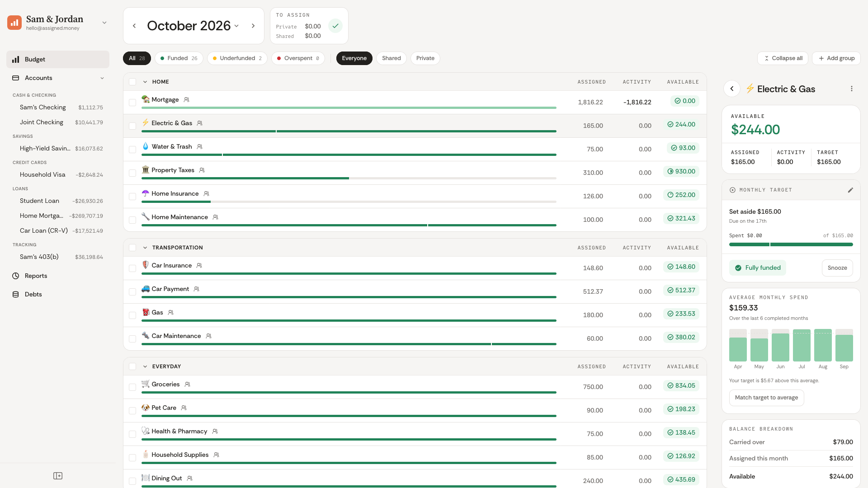This screenshot has width=868, height=488.
Task: Collapse the Everyday group chevron
Action: coord(145,366)
